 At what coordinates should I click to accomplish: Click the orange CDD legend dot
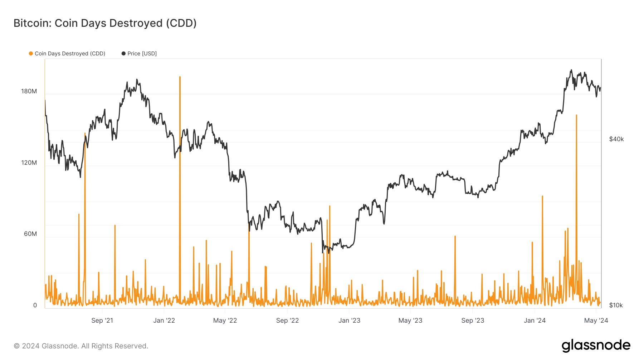pyautogui.click(x=31, y=54)
